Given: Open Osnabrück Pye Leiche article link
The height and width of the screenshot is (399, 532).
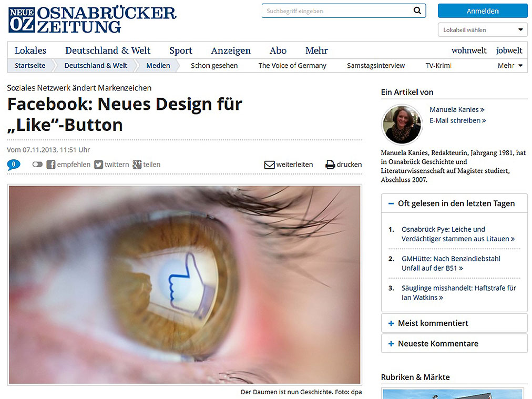Looking at the screenshot, I should [458, 234].
